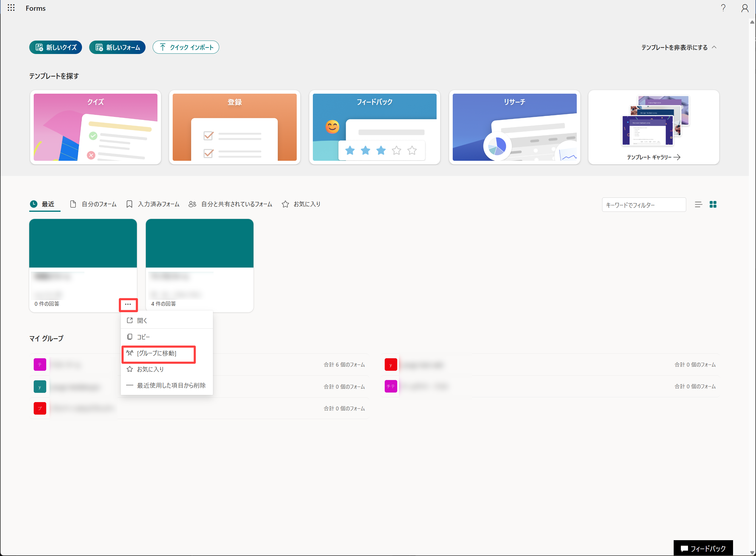Switch to the 入力済みフォーム tab
The height and width of the screenshot is (556, 756).
coord(153,204)
